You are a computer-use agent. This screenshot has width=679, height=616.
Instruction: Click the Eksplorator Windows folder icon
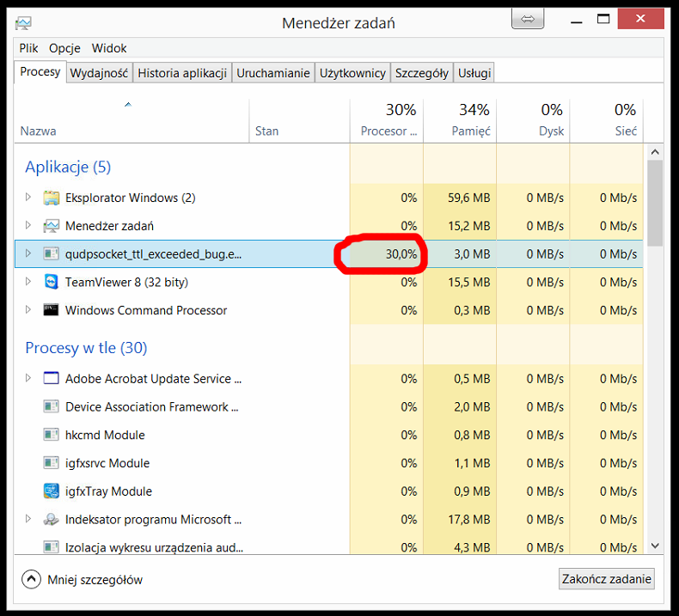pyautogui.click(x=51, y=198)
